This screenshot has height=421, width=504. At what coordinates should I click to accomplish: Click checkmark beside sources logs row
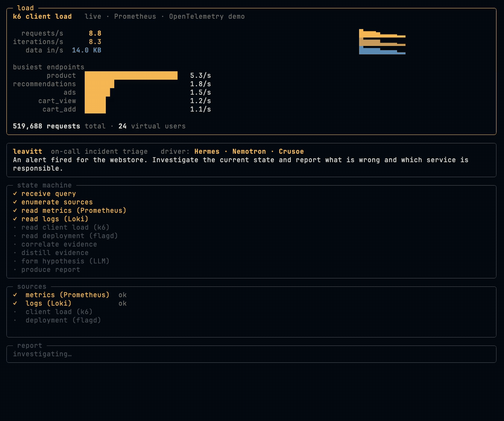click(x=15, y=303)
